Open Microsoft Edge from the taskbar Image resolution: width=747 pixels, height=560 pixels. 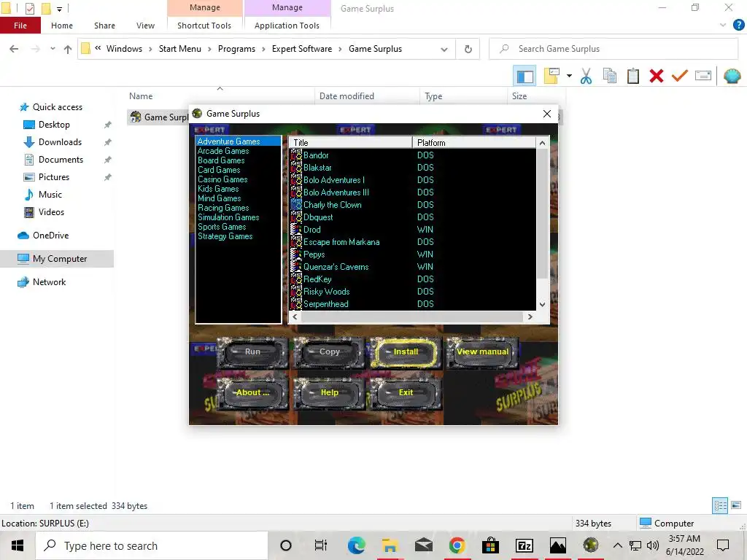click(356, 545)
